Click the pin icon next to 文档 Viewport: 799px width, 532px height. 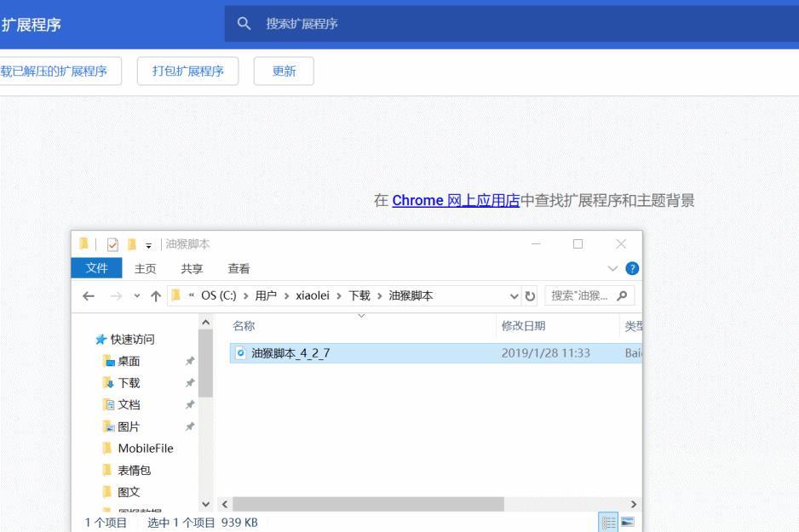click(x=190, y=404)
